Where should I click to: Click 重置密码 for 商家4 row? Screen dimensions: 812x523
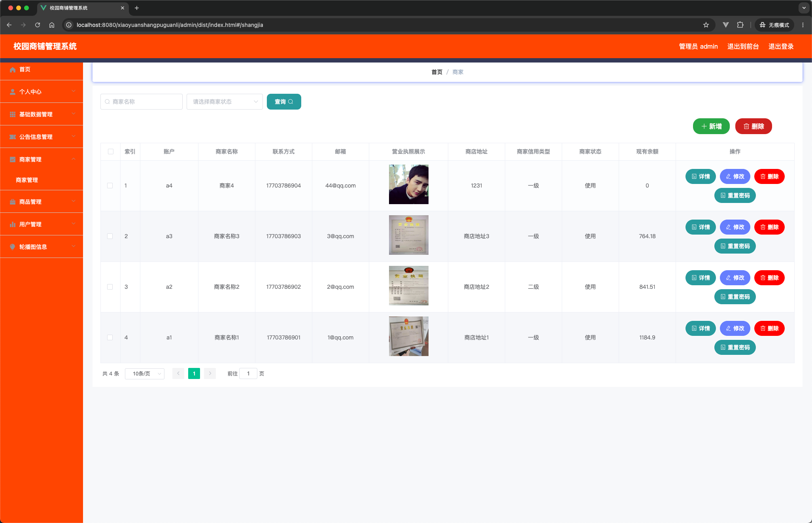pyautogui.click(x=735, y=195)
